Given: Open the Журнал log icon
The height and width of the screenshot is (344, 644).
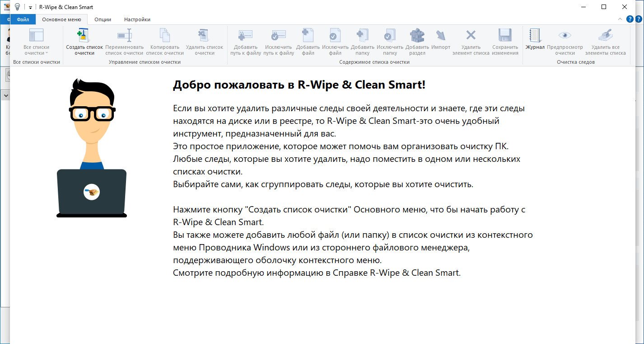Looking at the screenshot, I should click(x=535, y=36).
